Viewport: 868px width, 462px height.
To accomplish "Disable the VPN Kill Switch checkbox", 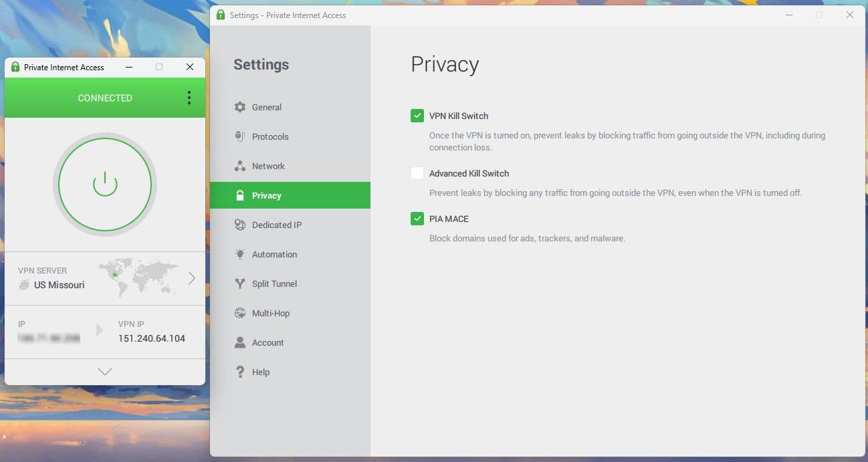I will point(417,116).
